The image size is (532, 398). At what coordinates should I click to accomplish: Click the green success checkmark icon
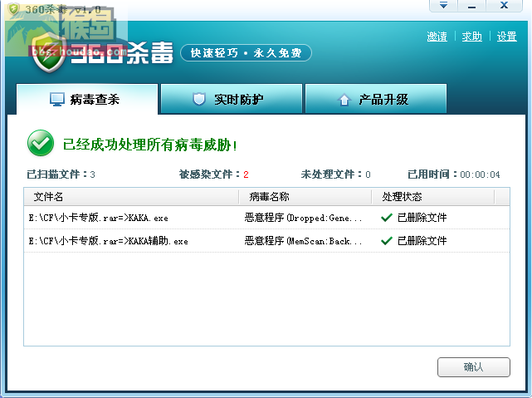tap(41, 143)
